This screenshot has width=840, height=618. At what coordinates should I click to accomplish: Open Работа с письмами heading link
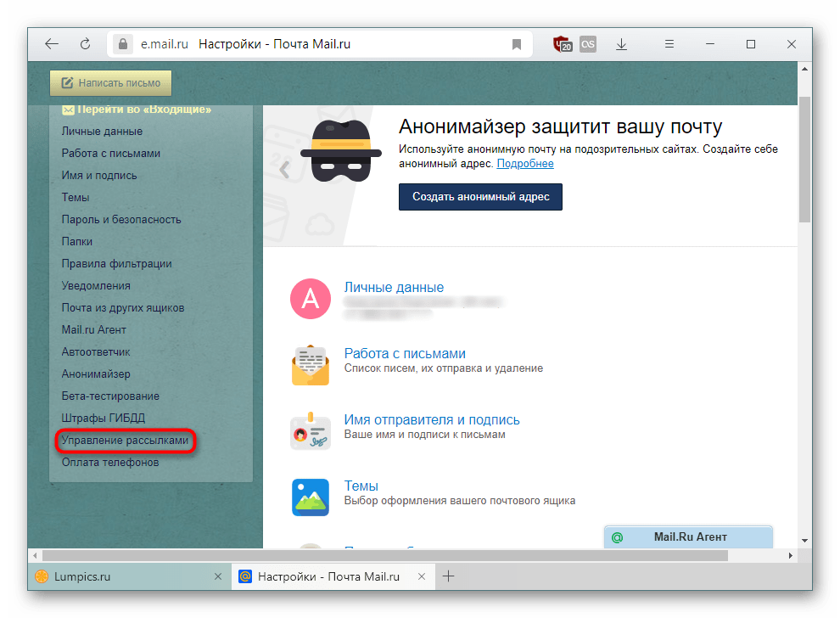[x=405, y=354]
